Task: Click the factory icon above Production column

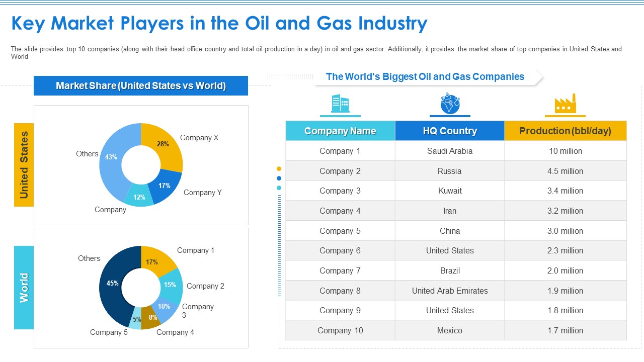Action: (x=565, y=103)
